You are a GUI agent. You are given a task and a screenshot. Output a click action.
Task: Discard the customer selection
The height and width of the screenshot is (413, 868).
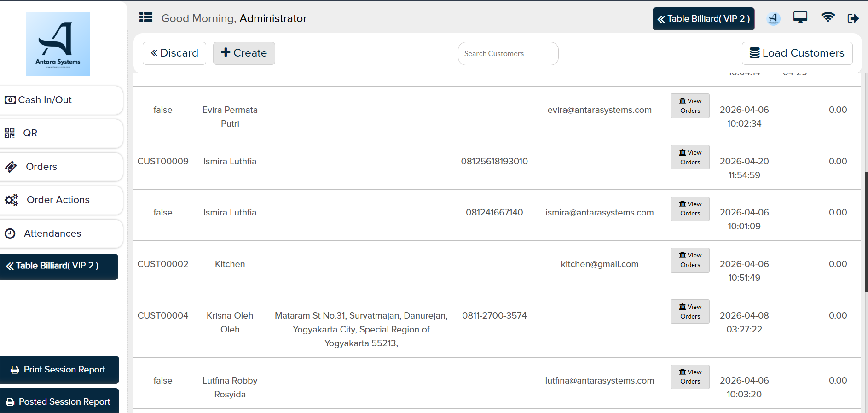click(174, 53)
